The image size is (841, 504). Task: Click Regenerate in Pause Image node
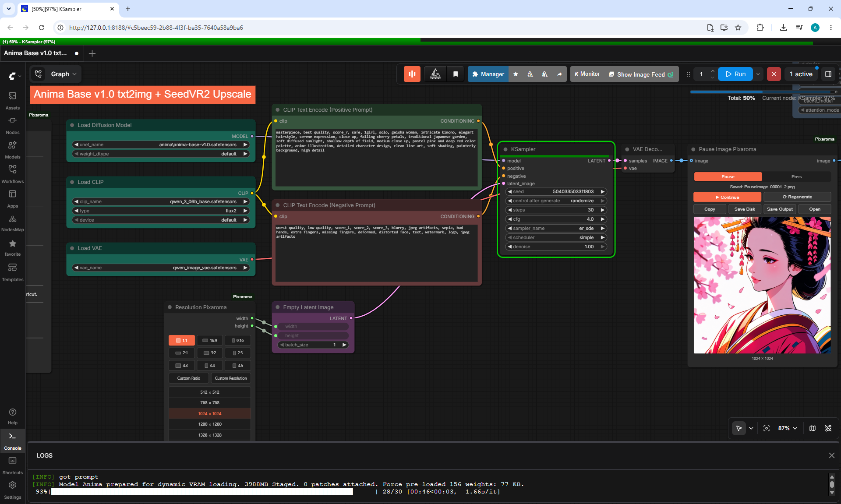click(797, 197)
